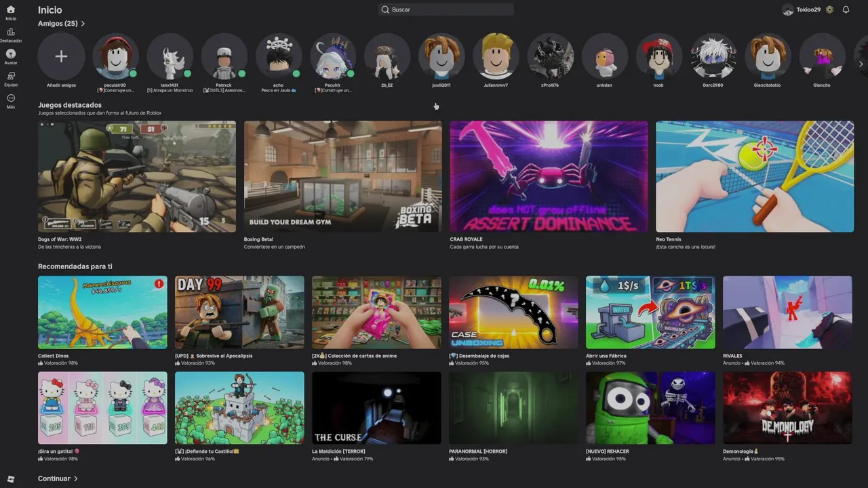Click the Recomendadas para ti heading
Viewport: 868px width, 488px height.
75,266
